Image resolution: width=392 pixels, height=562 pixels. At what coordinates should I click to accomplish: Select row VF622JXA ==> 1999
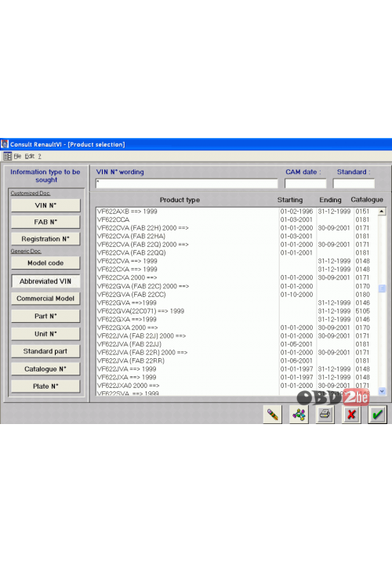coord(237,377)
